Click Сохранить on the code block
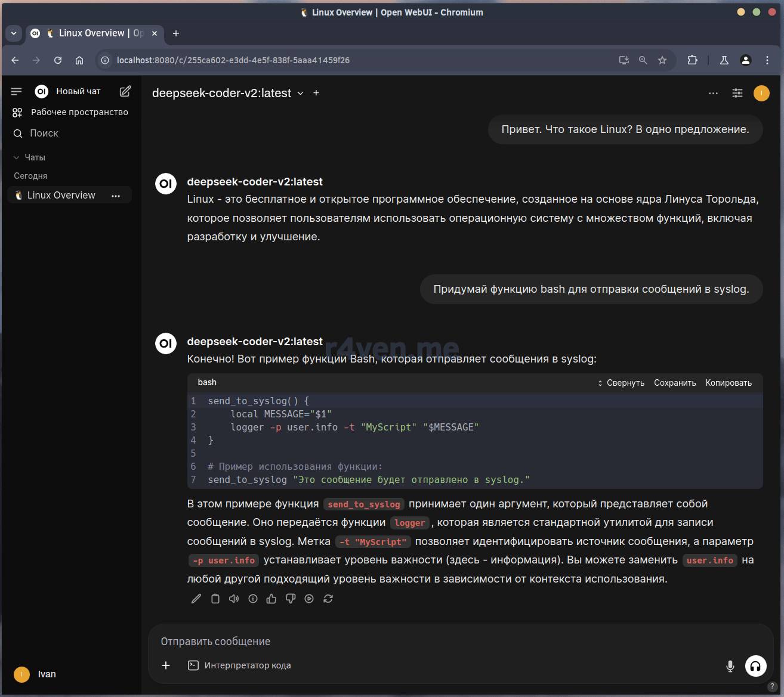This screenshot has height=697, width=784. click(x=675, y=383)
